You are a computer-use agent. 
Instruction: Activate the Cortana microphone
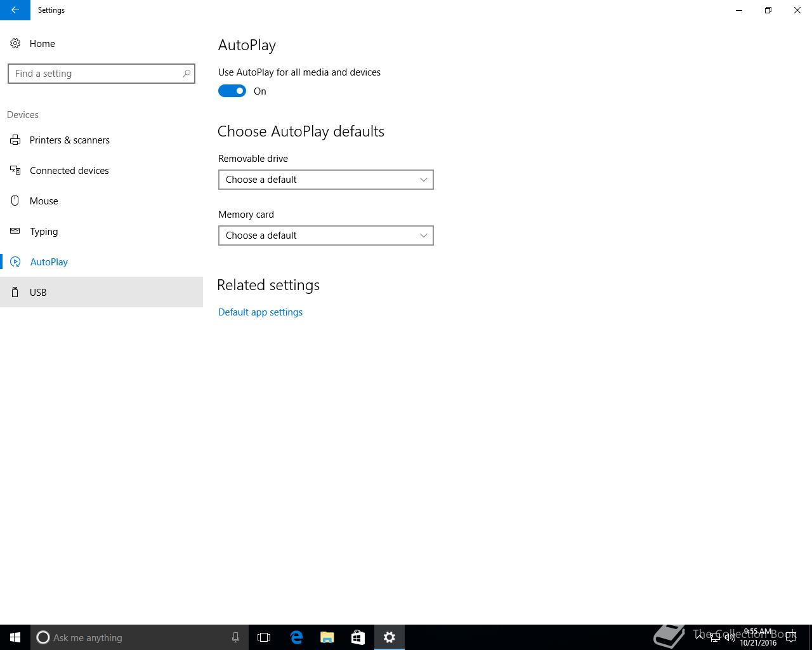point(235,637)
